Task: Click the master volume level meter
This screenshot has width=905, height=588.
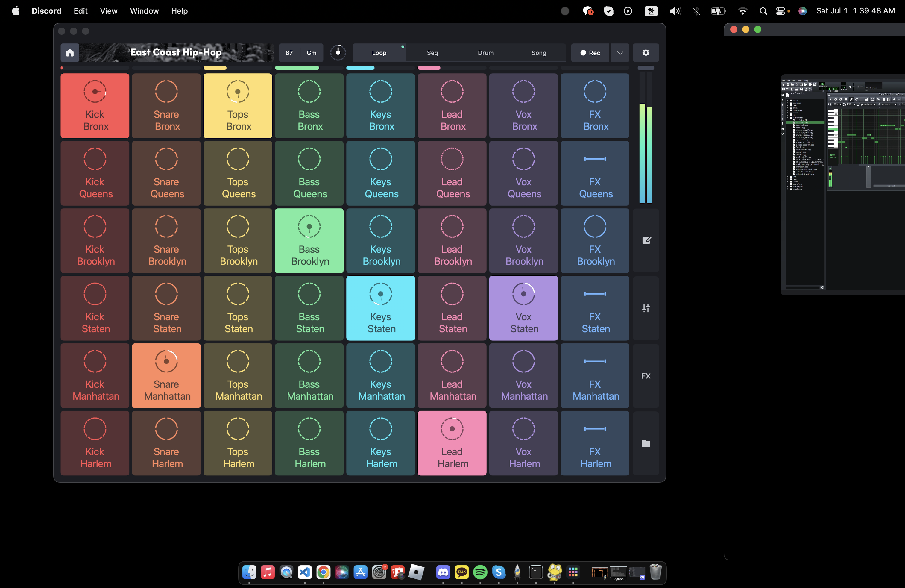Action: (x=646, y=152)
